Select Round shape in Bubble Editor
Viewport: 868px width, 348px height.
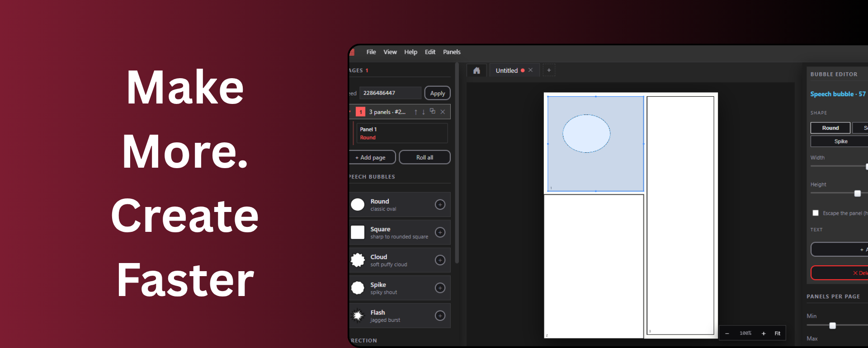pos(830,128)
